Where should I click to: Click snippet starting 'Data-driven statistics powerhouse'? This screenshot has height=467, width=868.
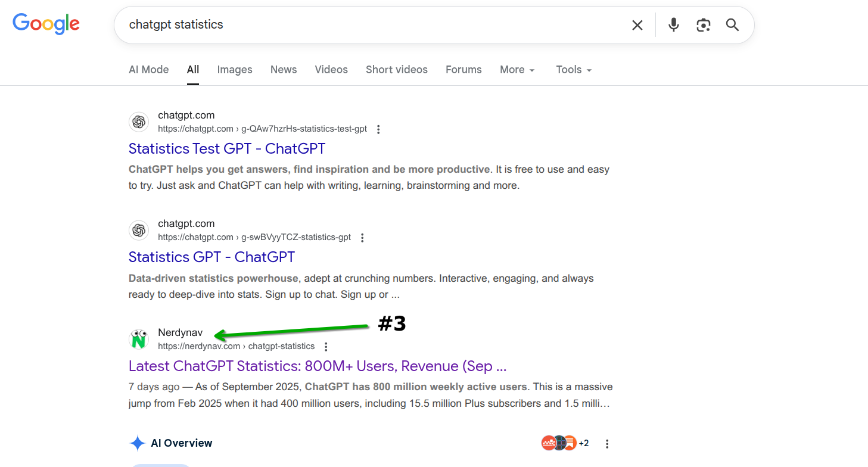pos(361,287)
